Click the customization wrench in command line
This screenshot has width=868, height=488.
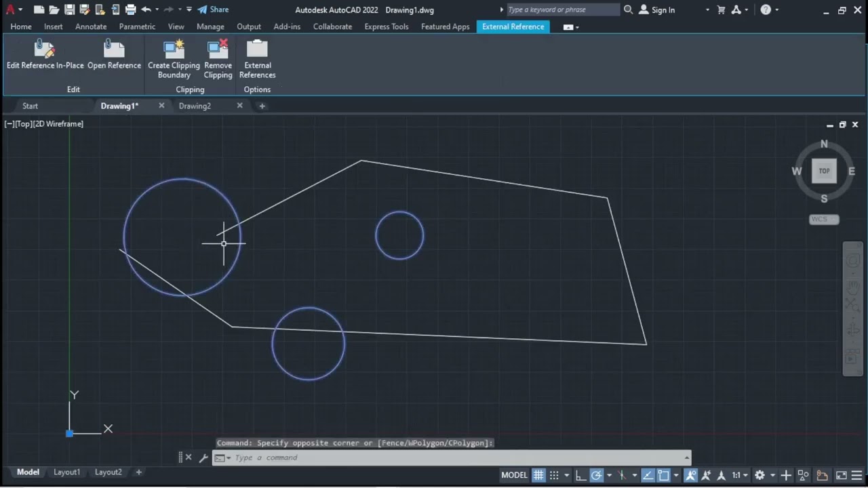[x=203, y=457]
